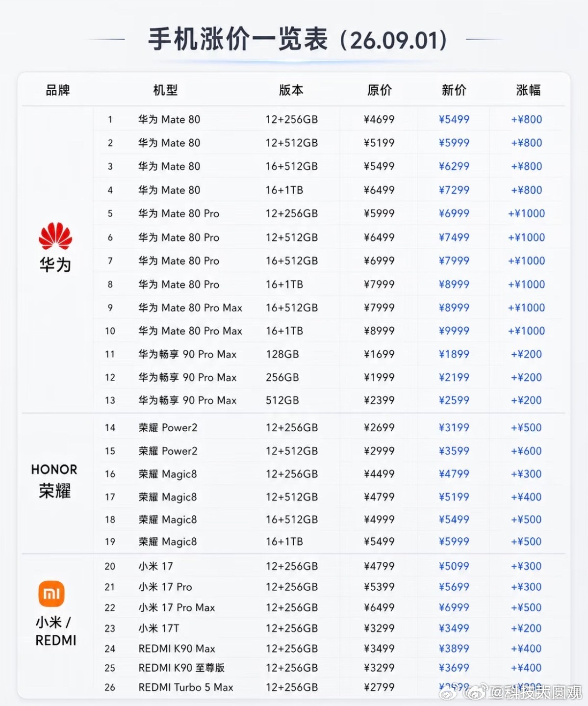This screenshot has height=706, width=588.
Task: Select model name REDMI K90 Max
Action: pyautogui.click(x=177, y=649)
